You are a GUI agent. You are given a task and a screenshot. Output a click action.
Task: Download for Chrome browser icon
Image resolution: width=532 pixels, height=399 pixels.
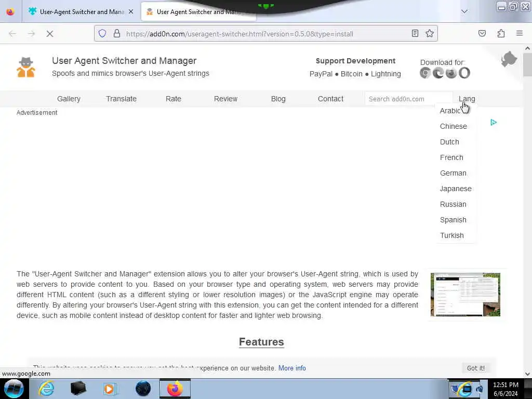coord(425,73)
